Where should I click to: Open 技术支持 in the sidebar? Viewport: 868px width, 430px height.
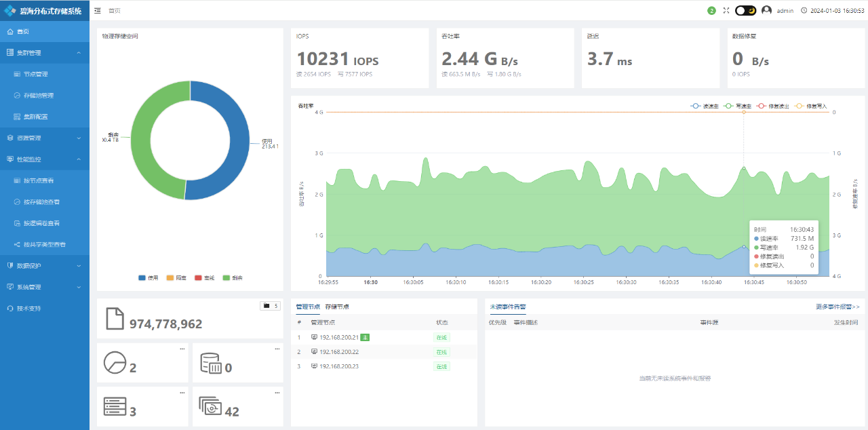click(45, 309)
